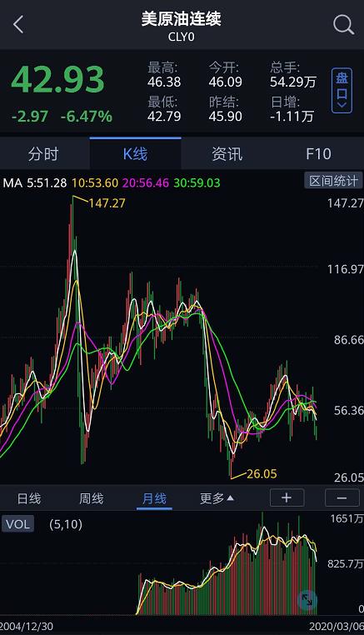Tap the current price 42.93
The height and width of the screenshot is (635, 364).
click(x=58, y=79)
